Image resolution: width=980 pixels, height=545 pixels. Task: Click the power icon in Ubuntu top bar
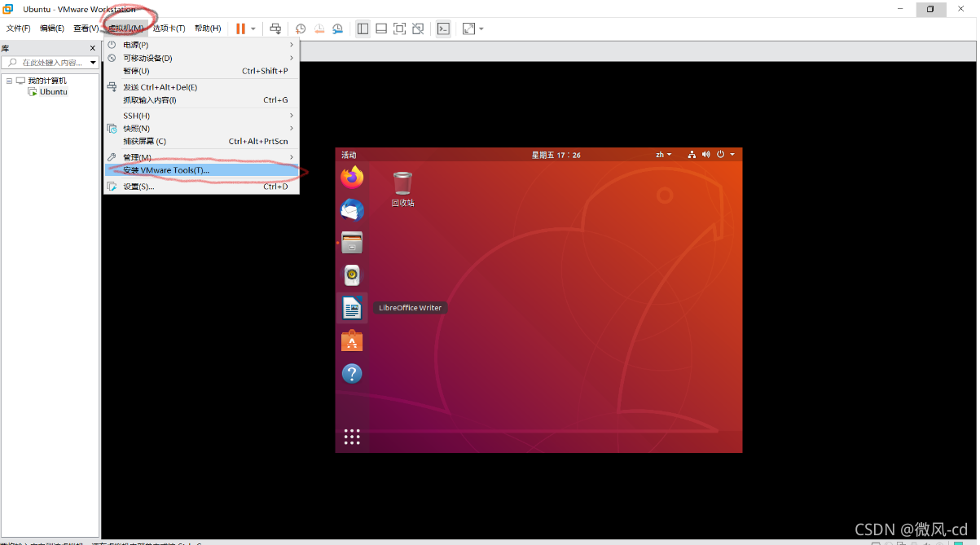click(x=720, y=155)
